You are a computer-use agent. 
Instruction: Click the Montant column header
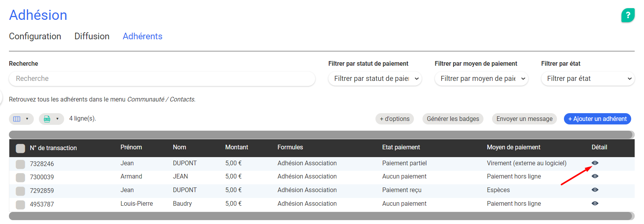[237, 147]
